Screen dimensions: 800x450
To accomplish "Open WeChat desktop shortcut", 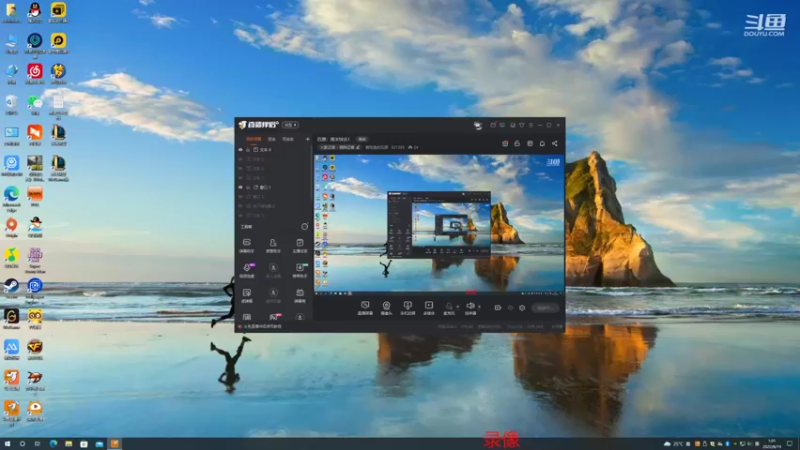I will point(35,105).
